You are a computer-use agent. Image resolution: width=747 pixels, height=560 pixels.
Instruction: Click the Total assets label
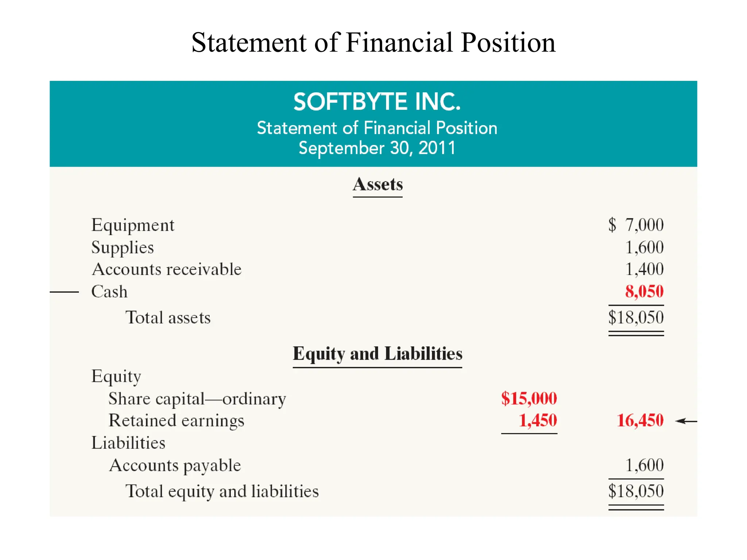pyautogui.click(x=168, y=318)
